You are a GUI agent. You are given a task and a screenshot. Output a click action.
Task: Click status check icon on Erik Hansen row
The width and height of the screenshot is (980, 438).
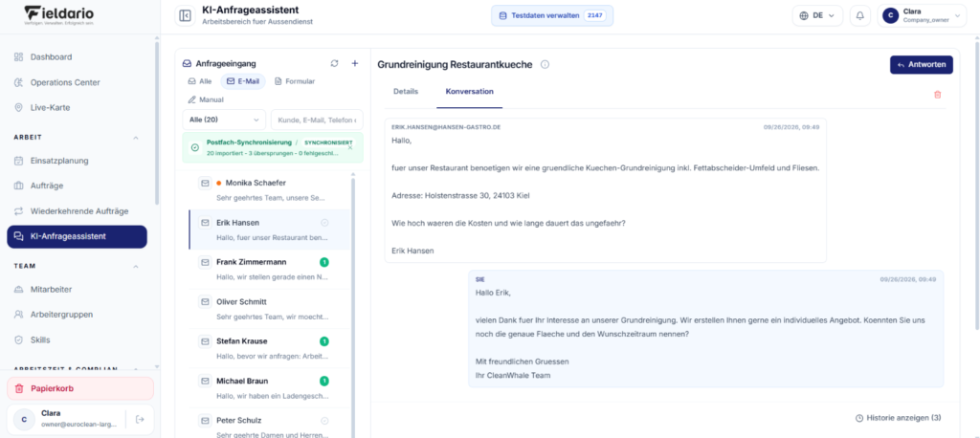(x=324, y=223)
